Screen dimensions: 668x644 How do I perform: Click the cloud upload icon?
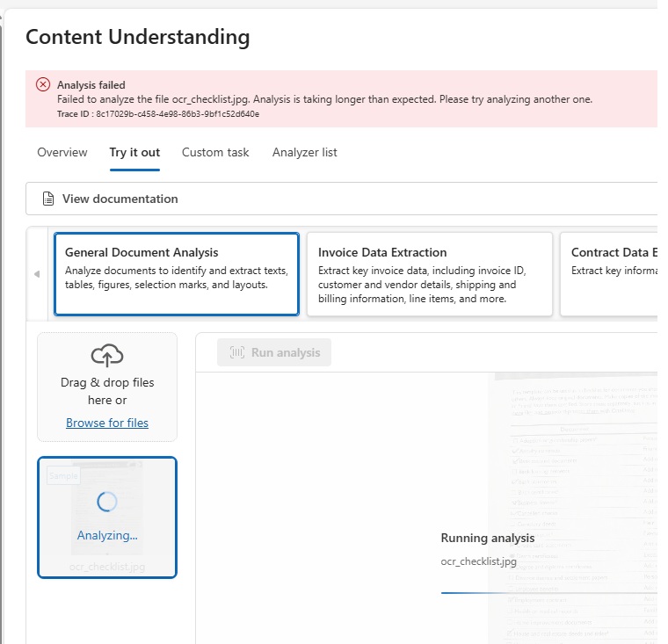click(x=107, y=355)
